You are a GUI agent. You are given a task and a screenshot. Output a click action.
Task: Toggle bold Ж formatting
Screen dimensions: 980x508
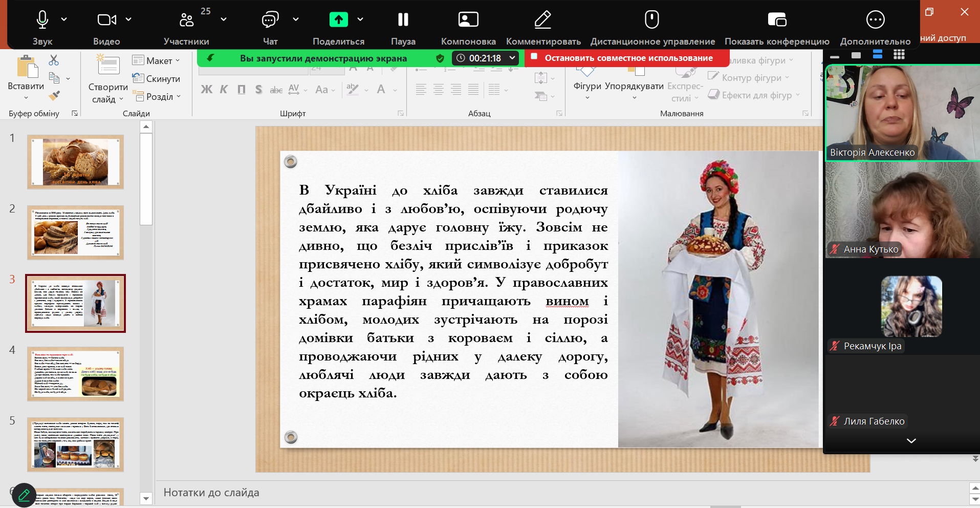click(x=206, y=90)
